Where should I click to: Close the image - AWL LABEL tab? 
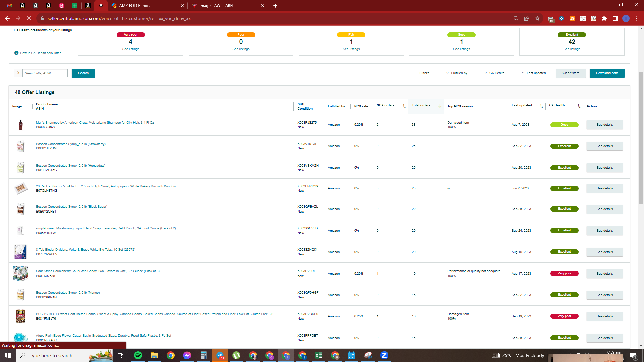coord(263,6)
